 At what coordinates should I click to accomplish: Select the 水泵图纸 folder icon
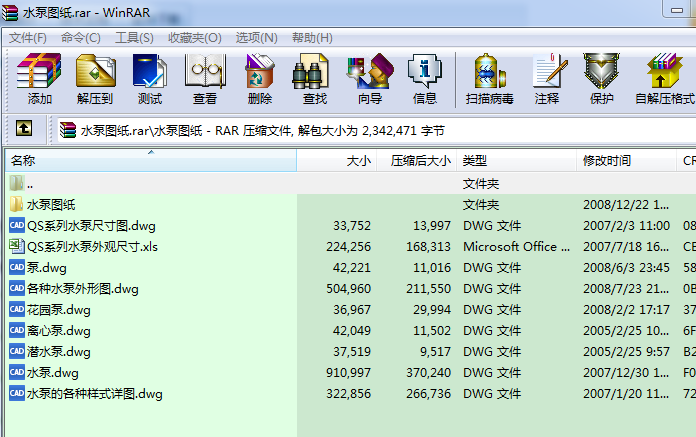coord(16,204)
